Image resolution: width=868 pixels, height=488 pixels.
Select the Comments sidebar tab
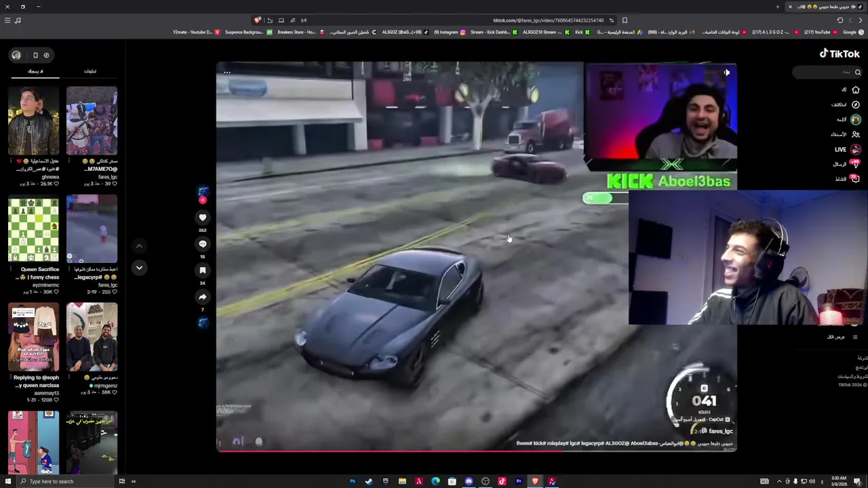pyautogui.click(x=90, y=71)
